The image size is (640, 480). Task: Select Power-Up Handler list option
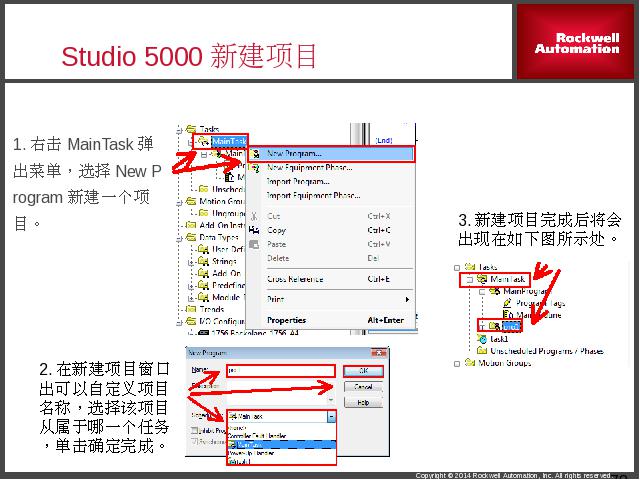(252, 453)
